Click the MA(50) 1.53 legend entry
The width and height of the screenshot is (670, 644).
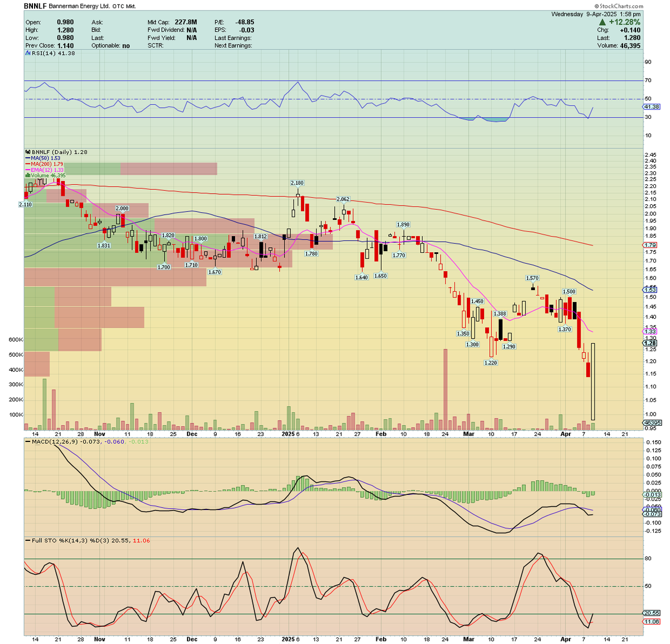43,158
